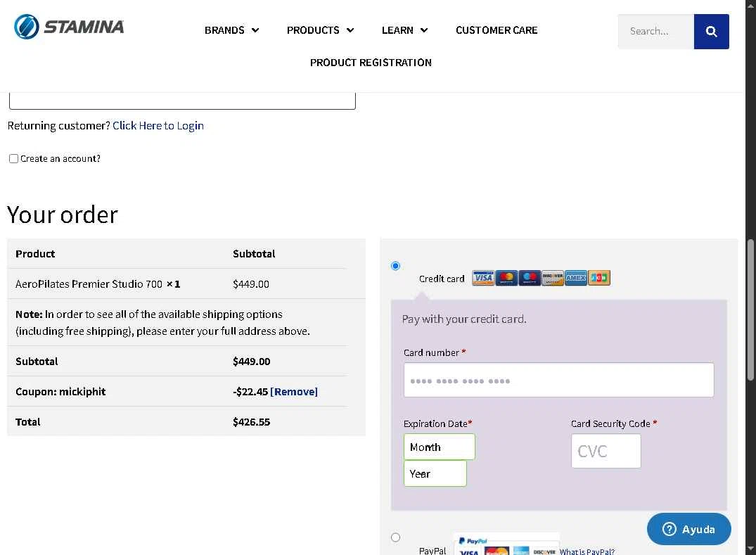The height and width of the screenshot is (555, 756).
Task: Click the total amount $426.55
Action: point(251,422)
